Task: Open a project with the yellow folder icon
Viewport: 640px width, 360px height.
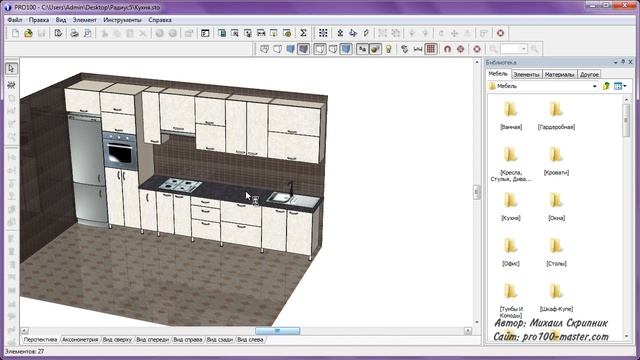Action: click(28, 33)
